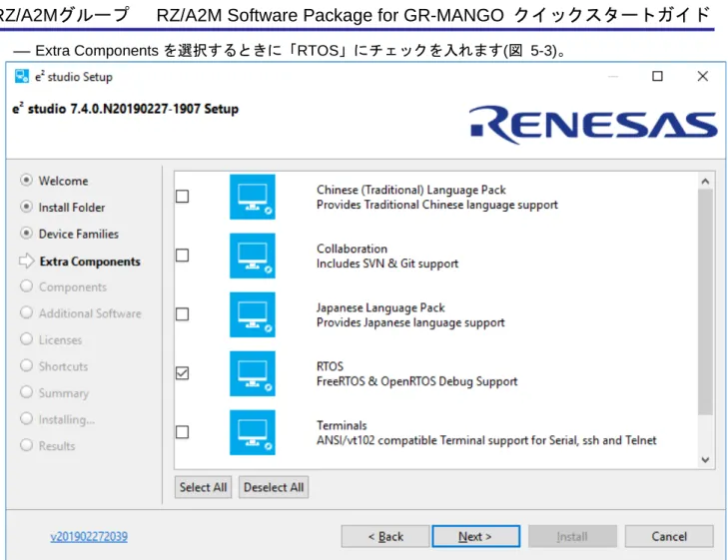728x560 pixels.
Task: Check the Collaboration checkbox
Action: click(x=183, y=256)
